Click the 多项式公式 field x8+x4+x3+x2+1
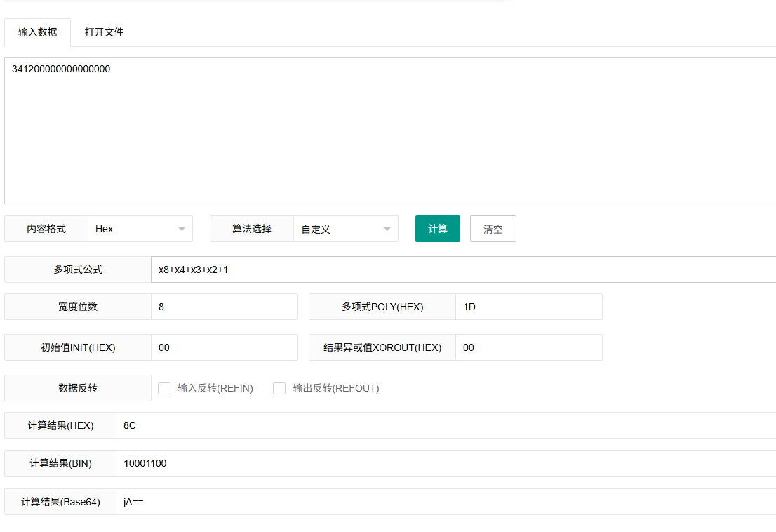 click(463, 270)
